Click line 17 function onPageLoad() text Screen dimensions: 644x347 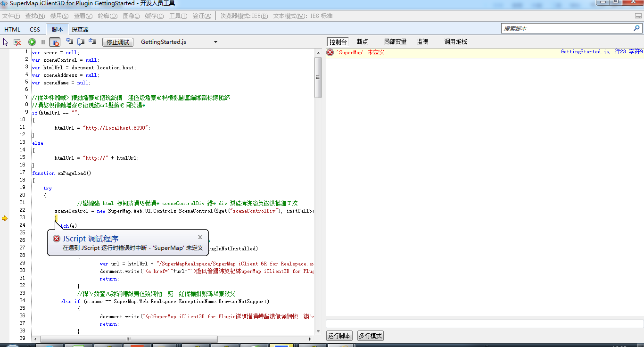(61, 173)
